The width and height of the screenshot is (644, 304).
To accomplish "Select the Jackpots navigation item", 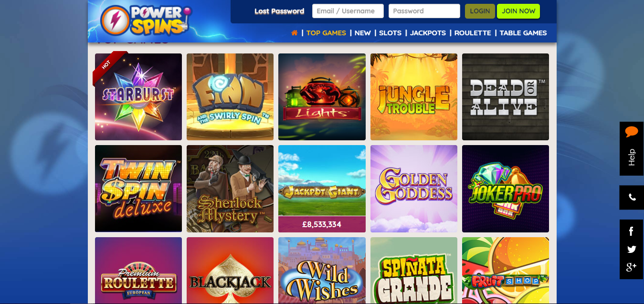I will click(428, 33).
